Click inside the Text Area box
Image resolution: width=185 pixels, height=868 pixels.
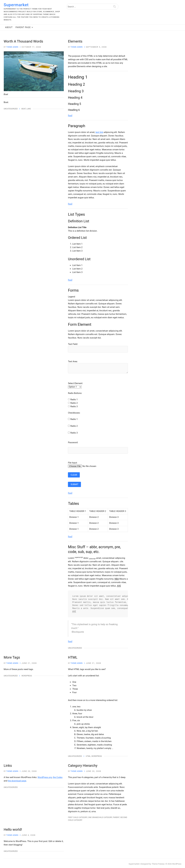pyautogui.click(x=98, y=368)
